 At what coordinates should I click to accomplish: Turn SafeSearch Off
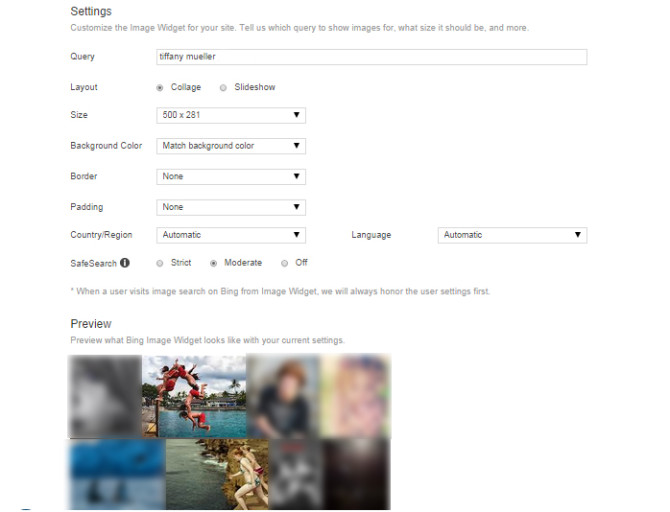(x=284, y=263)
